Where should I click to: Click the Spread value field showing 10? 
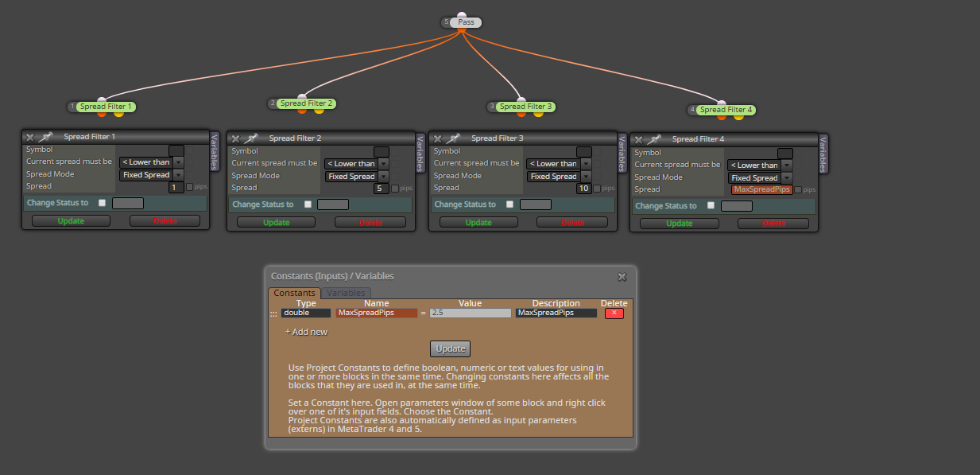click(583, 189)
